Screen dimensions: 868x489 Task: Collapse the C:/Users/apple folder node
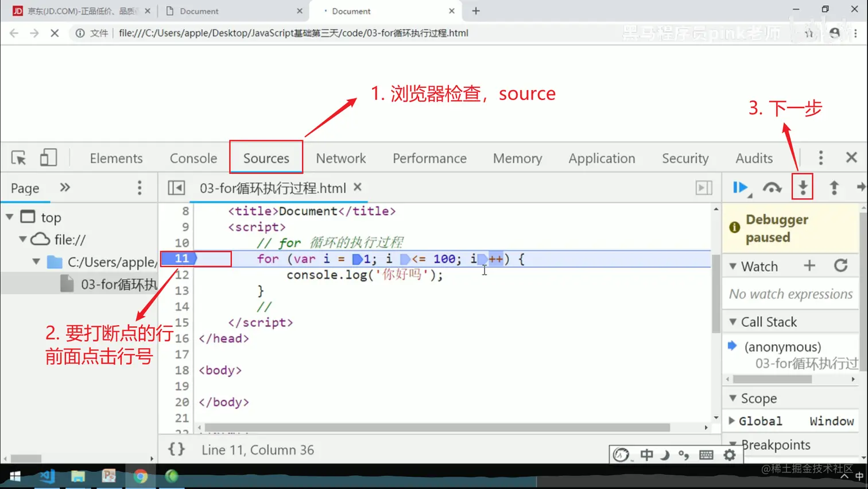(36, 261)
